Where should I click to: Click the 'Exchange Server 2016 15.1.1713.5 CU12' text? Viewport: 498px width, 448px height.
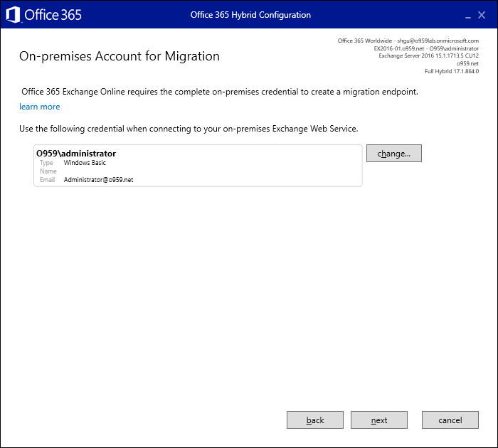[x=429, y=55]
